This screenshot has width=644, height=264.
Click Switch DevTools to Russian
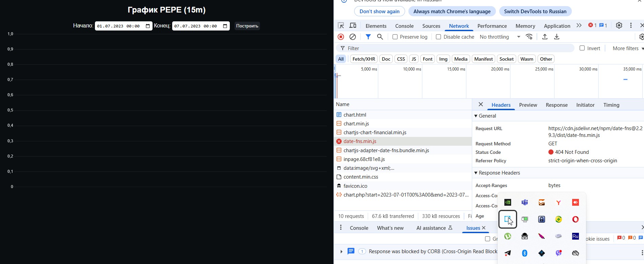535,11
